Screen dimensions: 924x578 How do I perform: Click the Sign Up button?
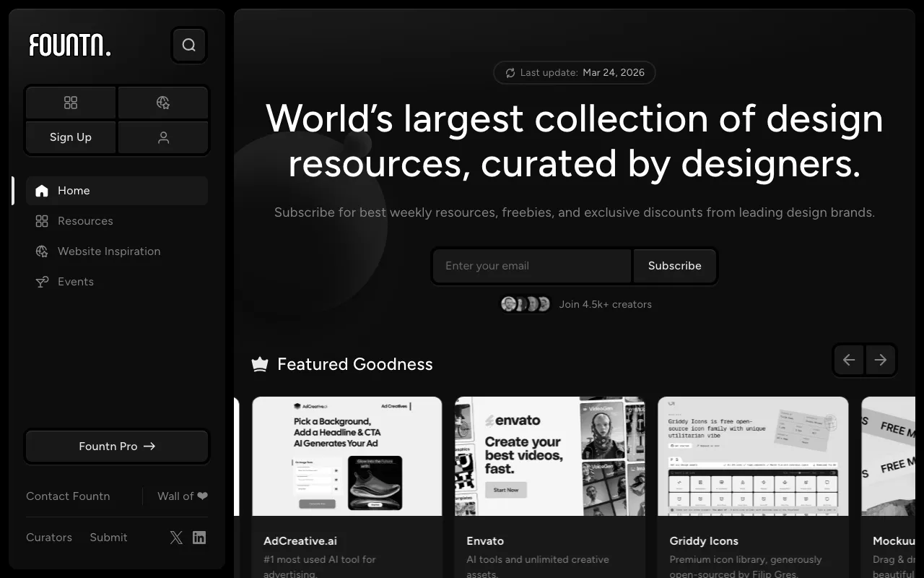tap(71, 137)
